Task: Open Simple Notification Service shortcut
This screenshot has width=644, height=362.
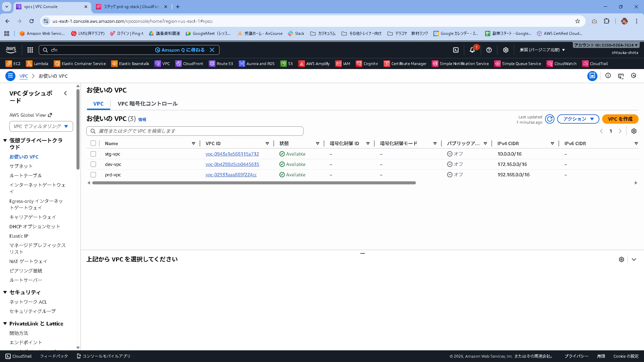Action: [460, 64]
